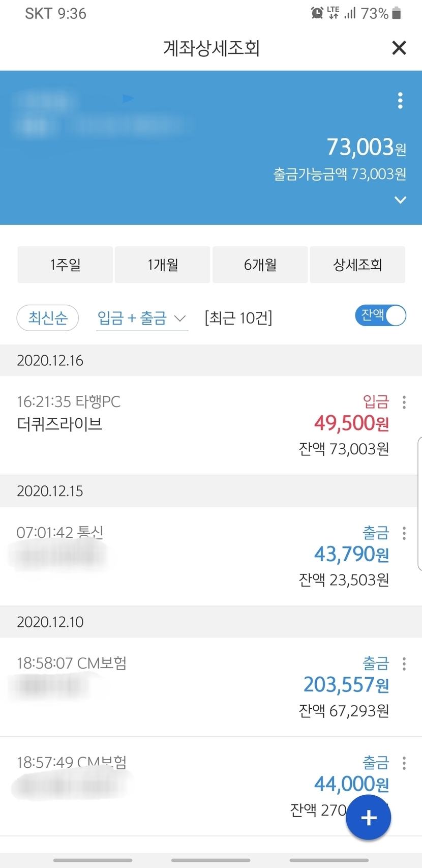Open the 입금 + 출금 transaction type dropdown

point(142,319)
